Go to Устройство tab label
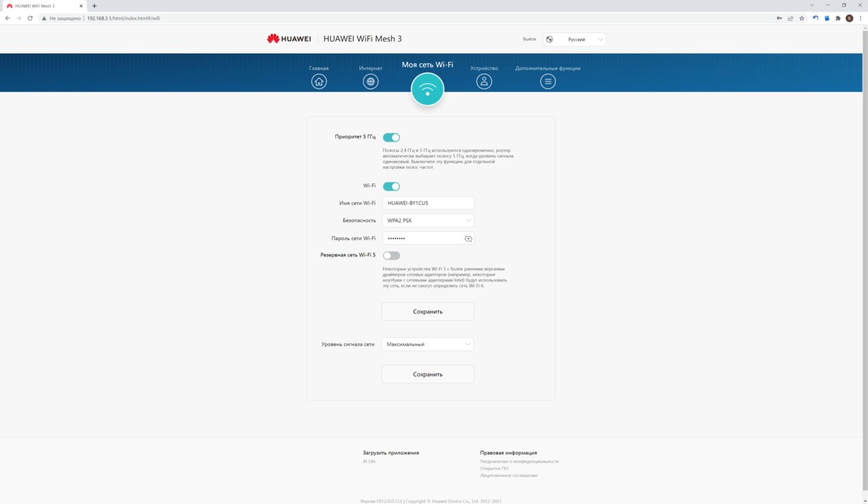Viewport: 868px width, 504px height. 484,68
